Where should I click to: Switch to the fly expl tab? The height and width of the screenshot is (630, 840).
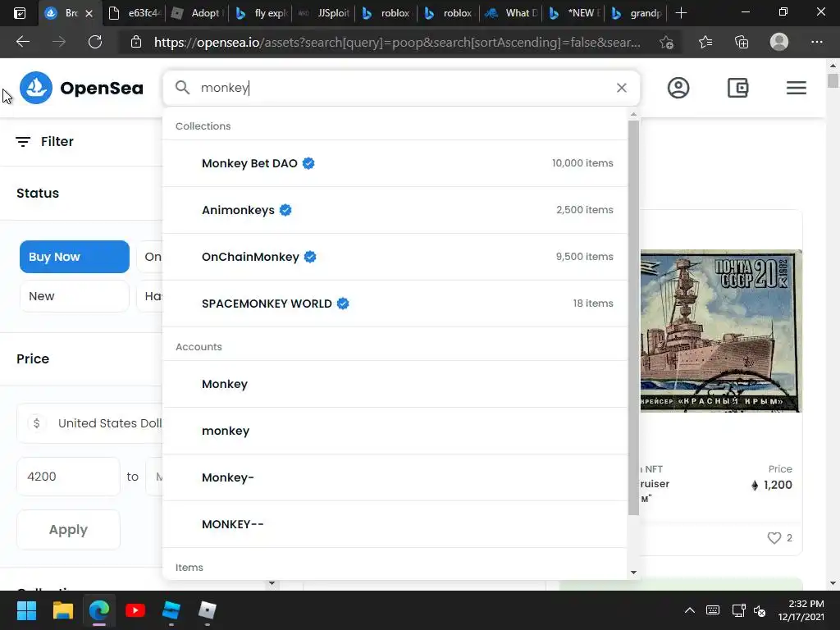click(262, 13)
